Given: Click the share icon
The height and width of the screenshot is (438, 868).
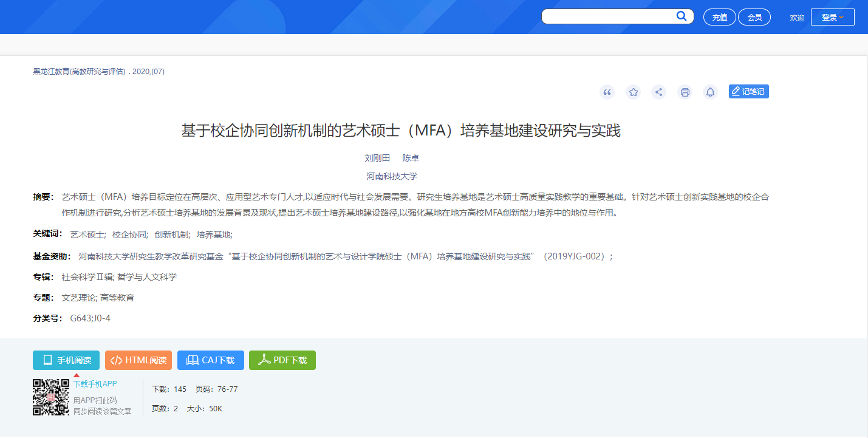Looking at the screenshot, I should [658, 92].
